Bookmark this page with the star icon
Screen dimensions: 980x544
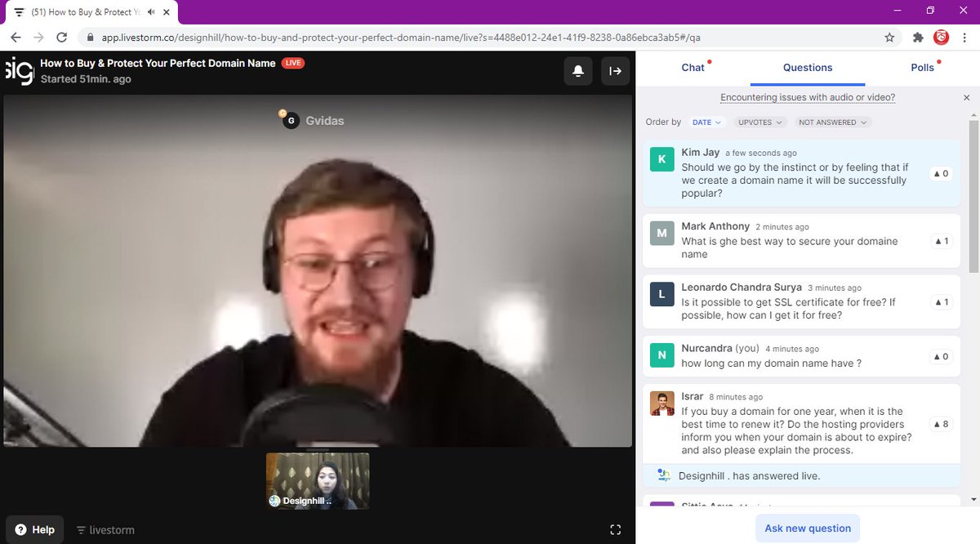click(889, 37)
